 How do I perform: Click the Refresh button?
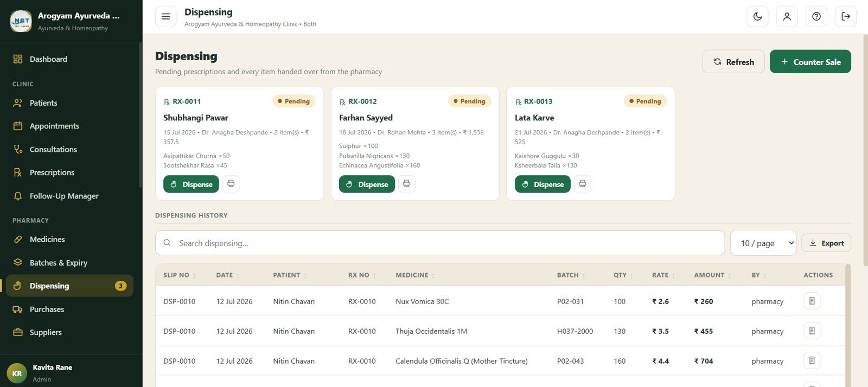(x=733, y=62)
